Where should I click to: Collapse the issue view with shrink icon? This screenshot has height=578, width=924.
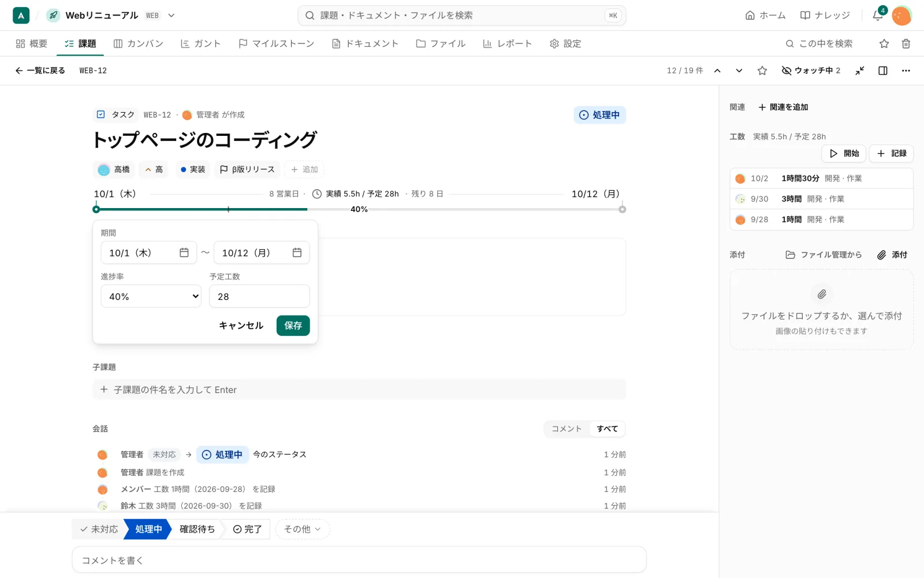860,71
